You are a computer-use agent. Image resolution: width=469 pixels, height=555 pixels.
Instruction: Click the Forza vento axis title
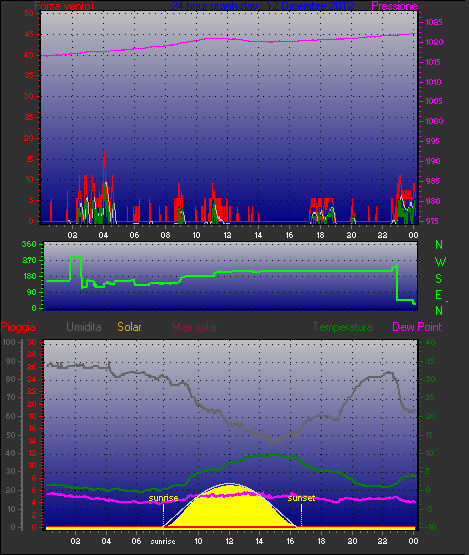pos(64,6)
